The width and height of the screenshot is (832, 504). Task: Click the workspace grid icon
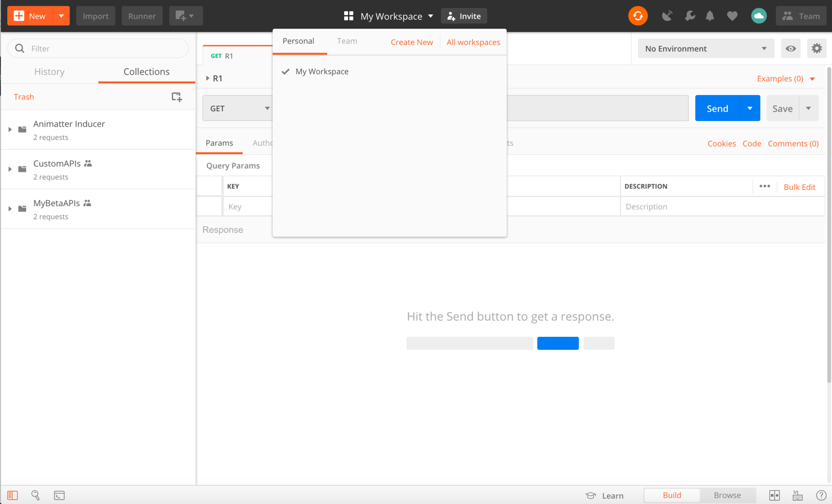coord(349,16)
